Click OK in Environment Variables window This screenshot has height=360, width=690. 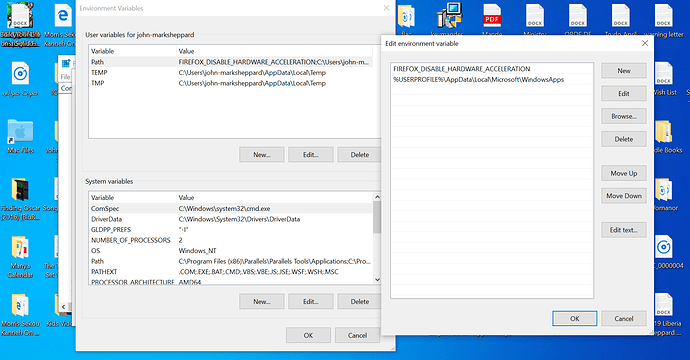click(308, 335)
